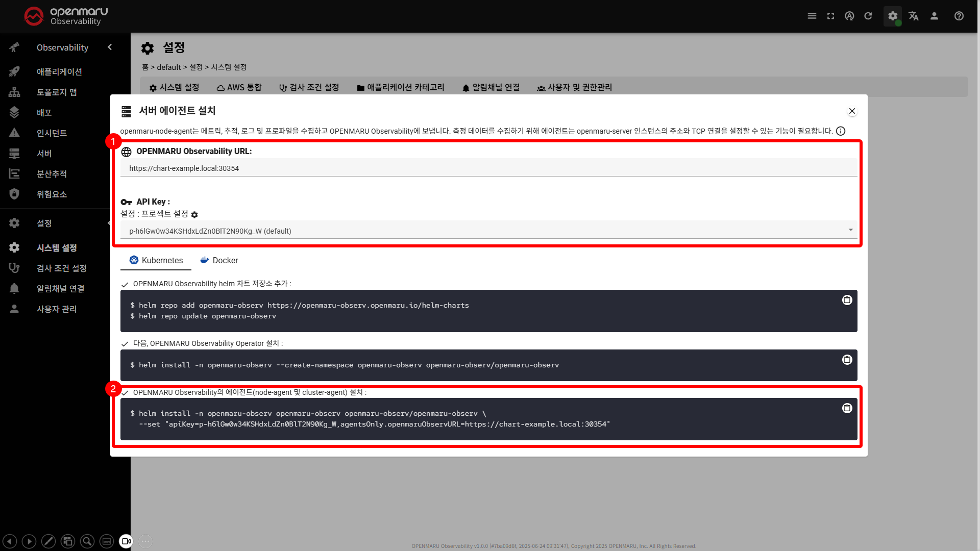Click the info icon beside the description
This screenshot has width=980, height=551.
tap(841, 131)
